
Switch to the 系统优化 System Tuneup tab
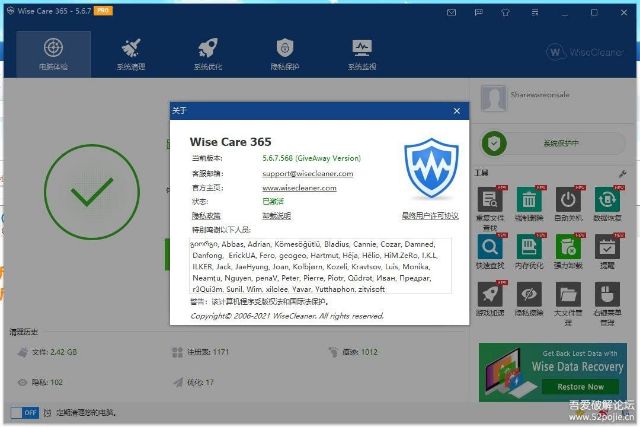click(x=208, y=54)
